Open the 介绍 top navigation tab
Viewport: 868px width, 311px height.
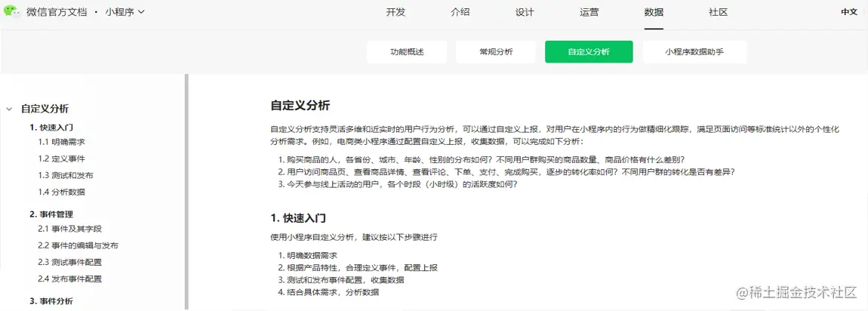(x=460, y=12)
